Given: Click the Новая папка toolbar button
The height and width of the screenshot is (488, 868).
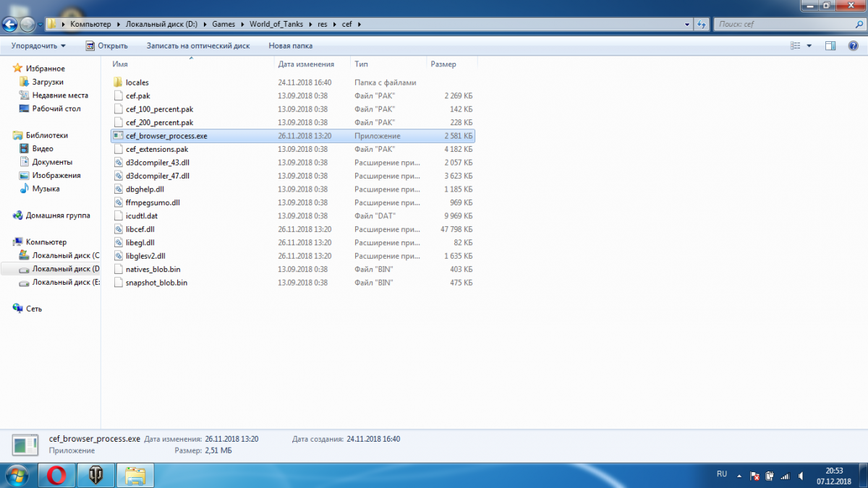Looking at the screenshot, I should pos(291,46).
